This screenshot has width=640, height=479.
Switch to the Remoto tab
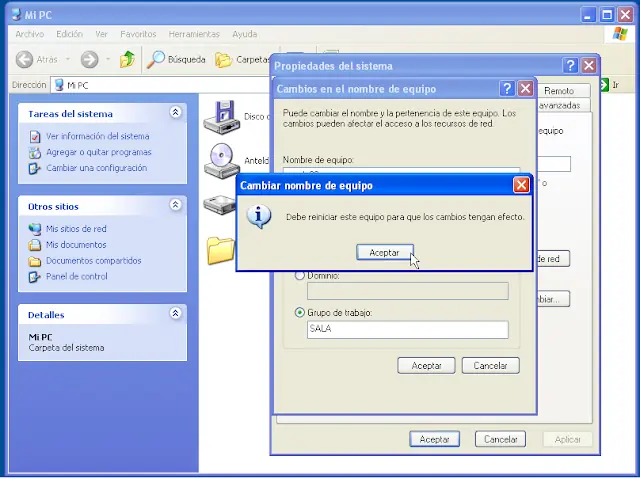[558, 90]
